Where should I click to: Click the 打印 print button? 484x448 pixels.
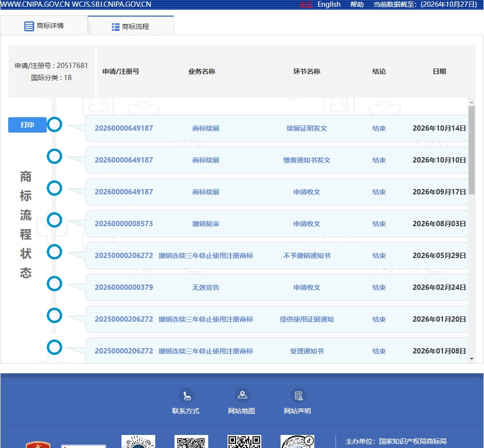point(27,125)
